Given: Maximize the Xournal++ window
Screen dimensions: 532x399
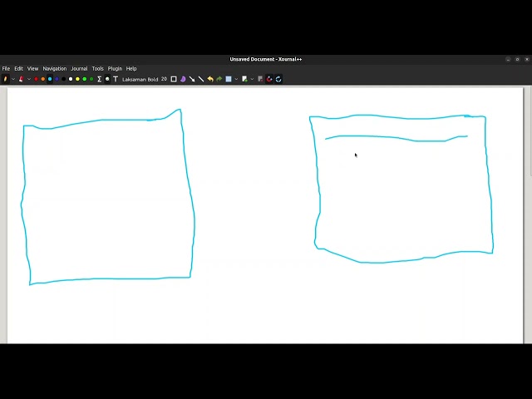Looking at the screenshot, I should 517,59.
